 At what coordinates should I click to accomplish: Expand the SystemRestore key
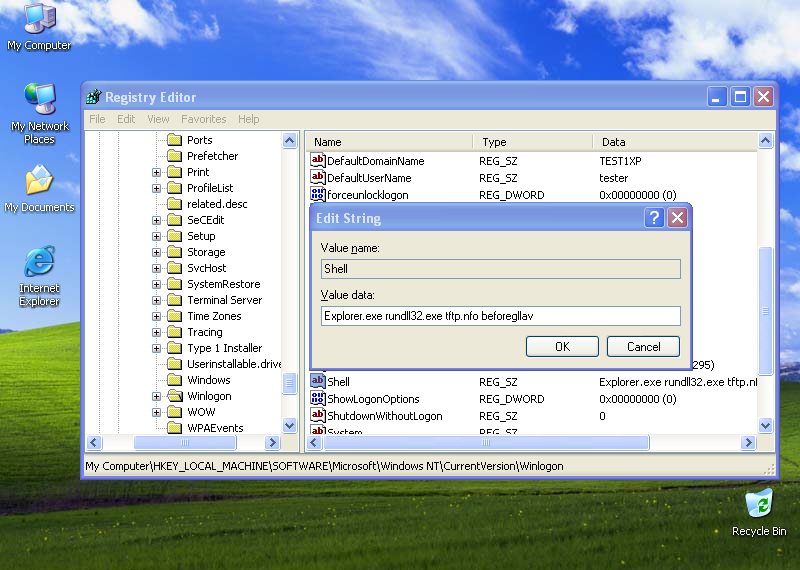click(157, 284)
